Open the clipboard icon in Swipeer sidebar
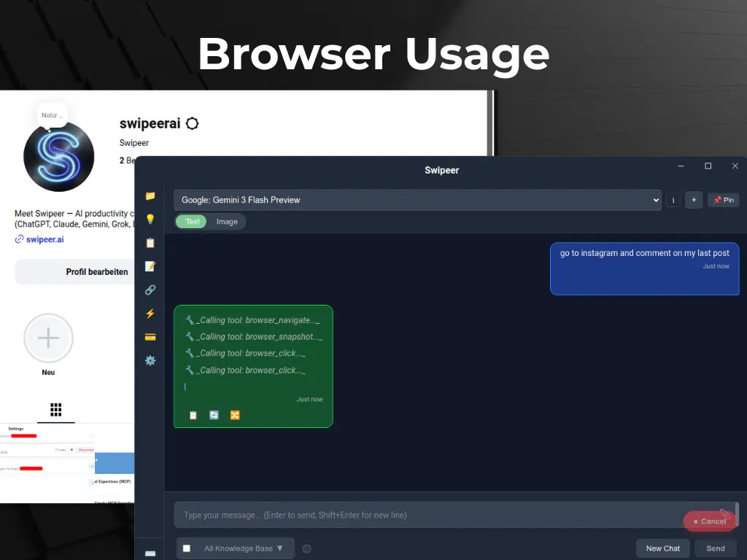The height and width of the screenshot is (560, 747). [150, 243]
